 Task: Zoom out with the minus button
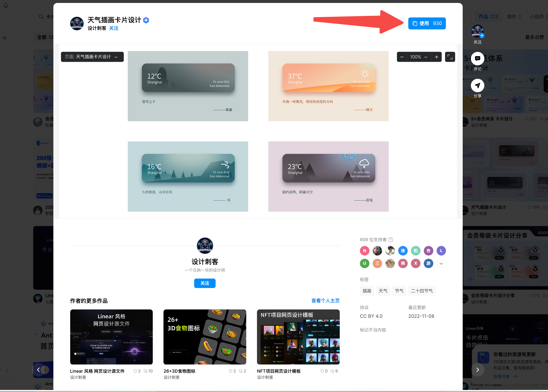[402, 57]
